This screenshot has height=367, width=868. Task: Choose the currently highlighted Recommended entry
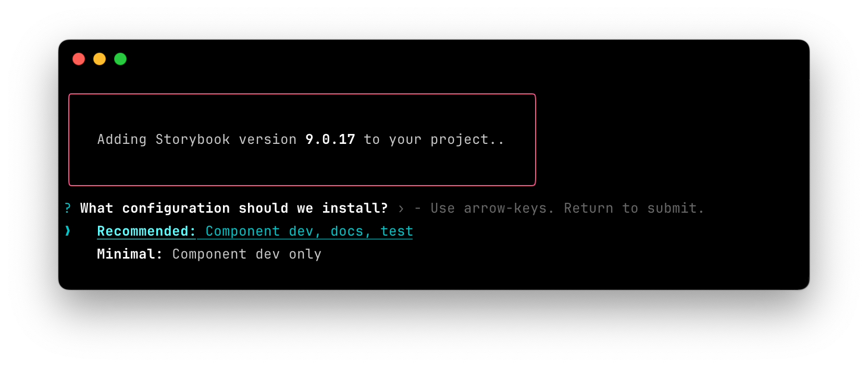pyautogui.click(x=254, y=231)
